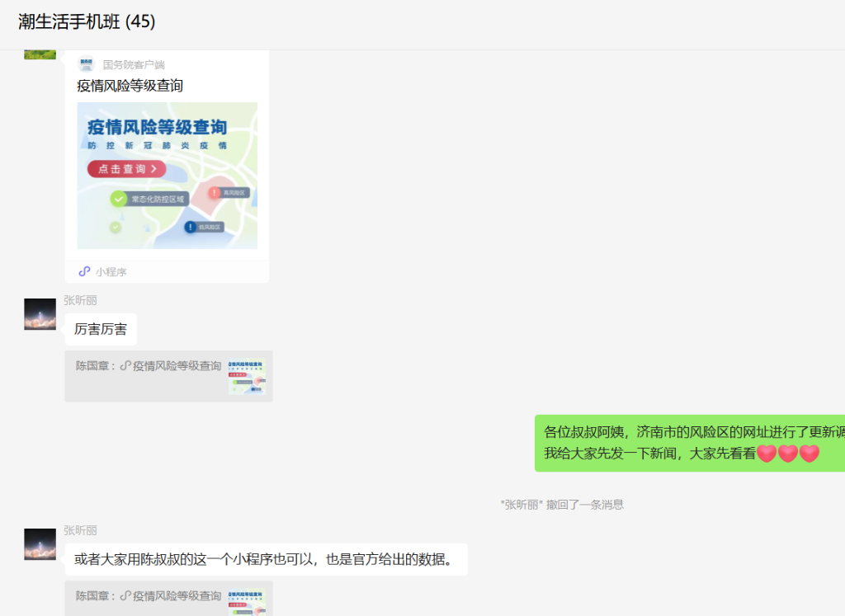Click the 国务院客户端 logo in the mini-program card
This screenshot has width=845, height=616.
tap(86, 64)
